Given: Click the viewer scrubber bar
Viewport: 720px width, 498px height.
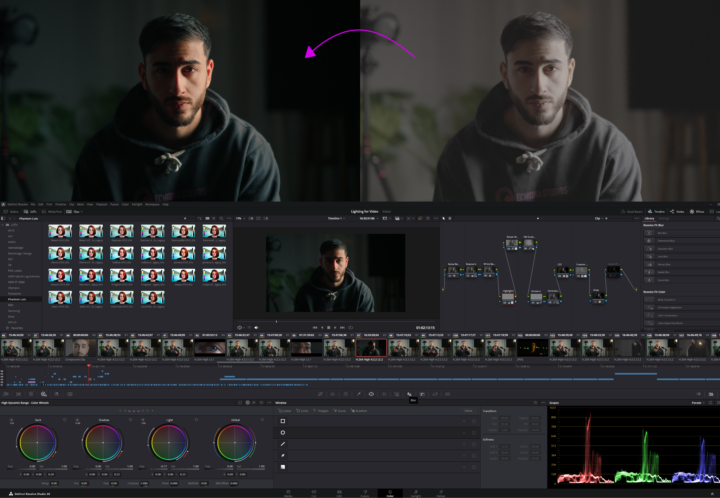Looking at the screenshot, I should pos(336,321).
